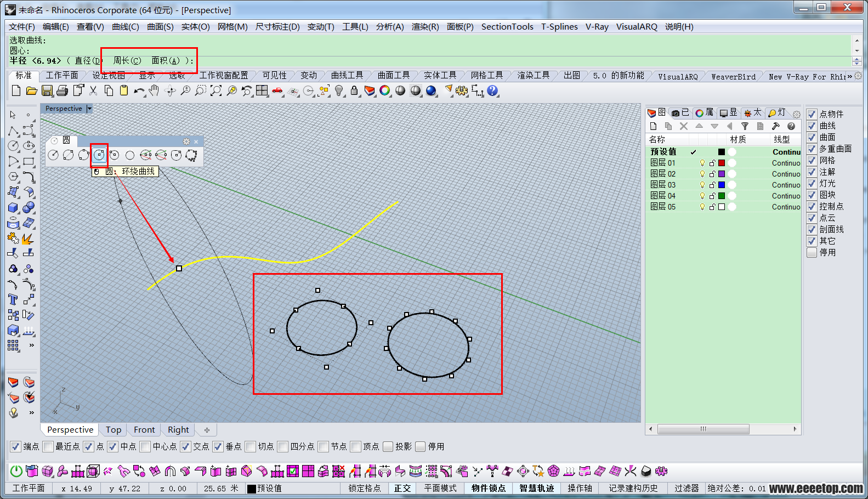This screenshot has width=868, height=499.
Task: Switch to the Front viewport tab
Action: pyautogui.click(x=144, y=429)
